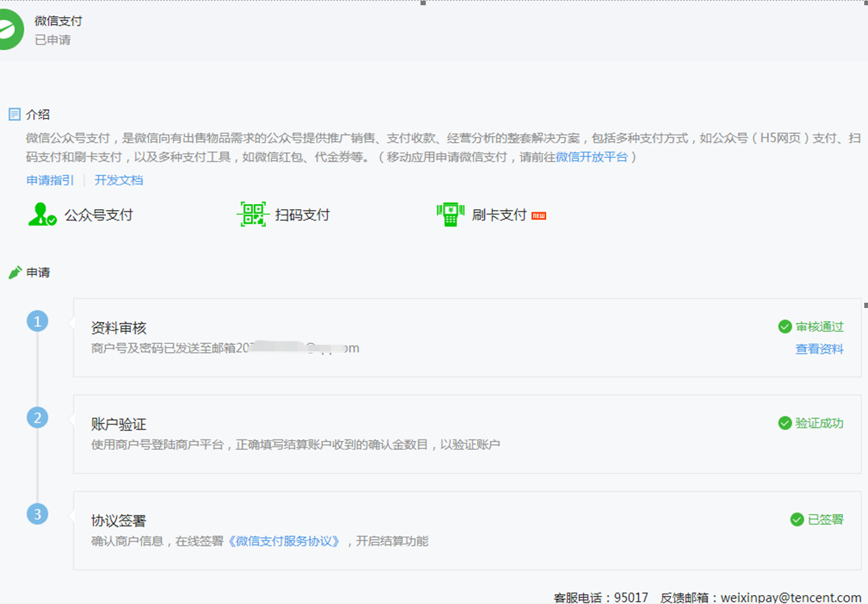Select the 扫码支付 QR code icon

coord(252,214)
